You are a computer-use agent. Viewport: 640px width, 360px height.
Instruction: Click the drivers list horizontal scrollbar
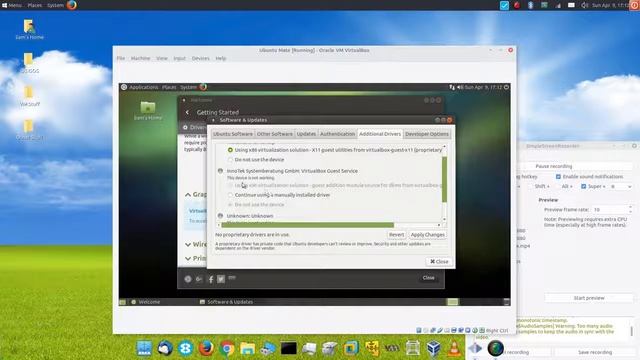pyautogui.click(x=307, y=225)
